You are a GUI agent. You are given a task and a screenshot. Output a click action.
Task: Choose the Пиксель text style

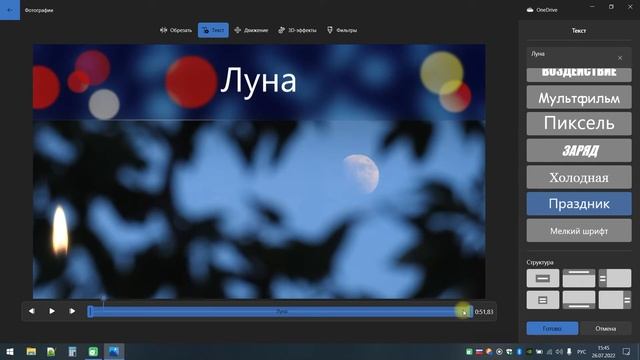(579, 124)
